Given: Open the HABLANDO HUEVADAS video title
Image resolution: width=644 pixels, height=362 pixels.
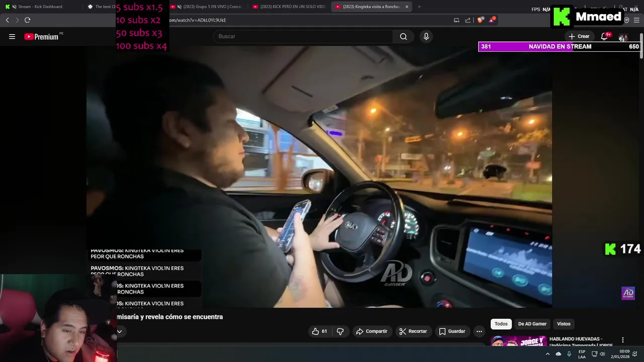Looking at the screenshot, I should (x=581, y=342).
